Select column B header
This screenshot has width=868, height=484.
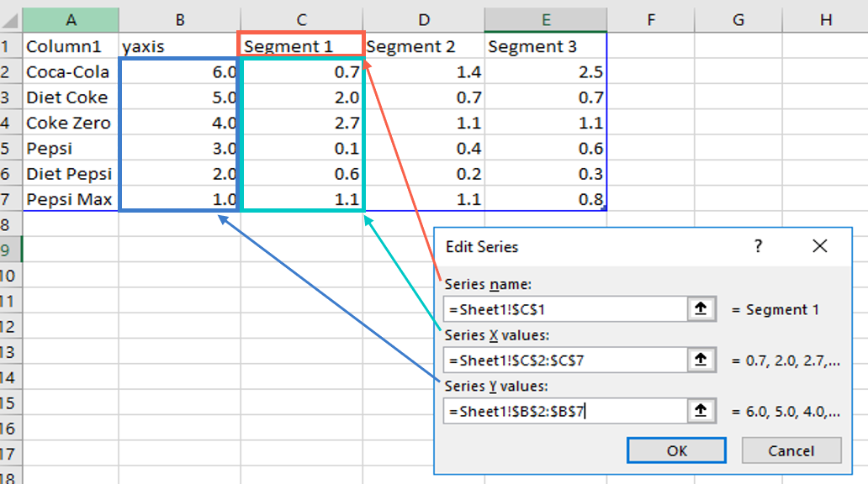pos(180,20)
